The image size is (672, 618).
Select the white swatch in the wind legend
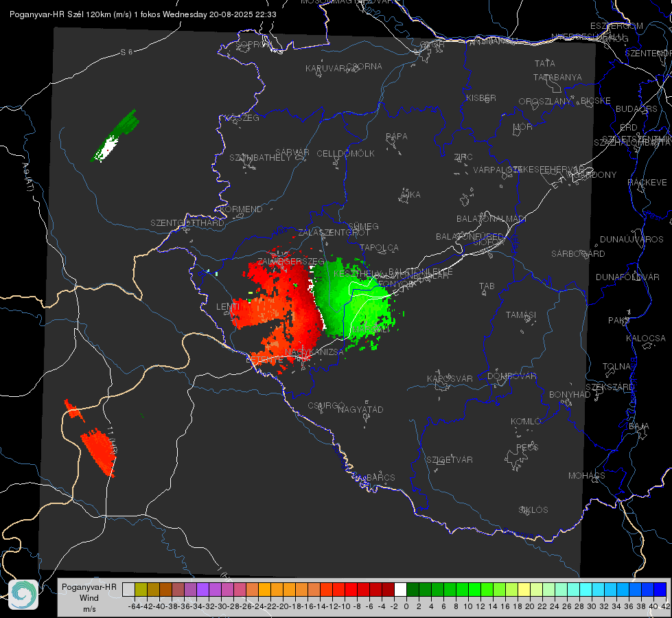(400, 589)
